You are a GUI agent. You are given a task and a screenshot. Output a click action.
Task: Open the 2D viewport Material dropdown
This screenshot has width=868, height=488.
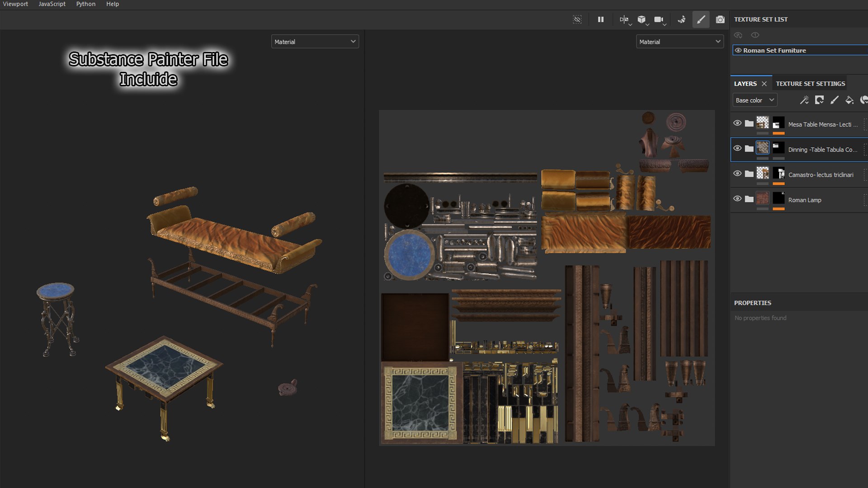[x=680, y=42]
